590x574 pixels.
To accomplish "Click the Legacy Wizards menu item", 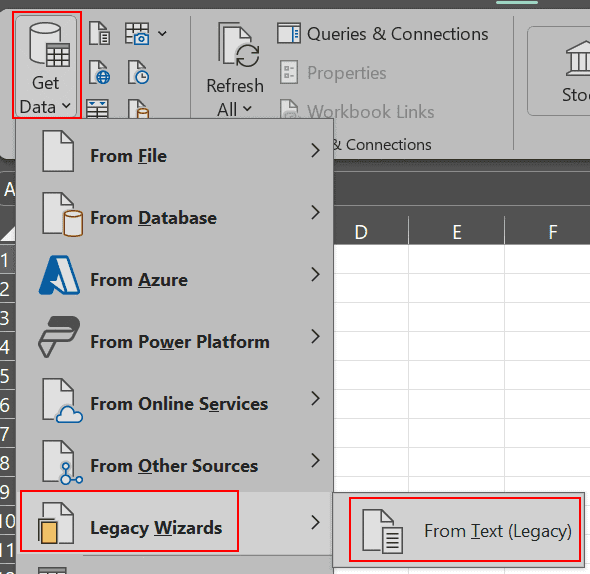I will 175,522.
